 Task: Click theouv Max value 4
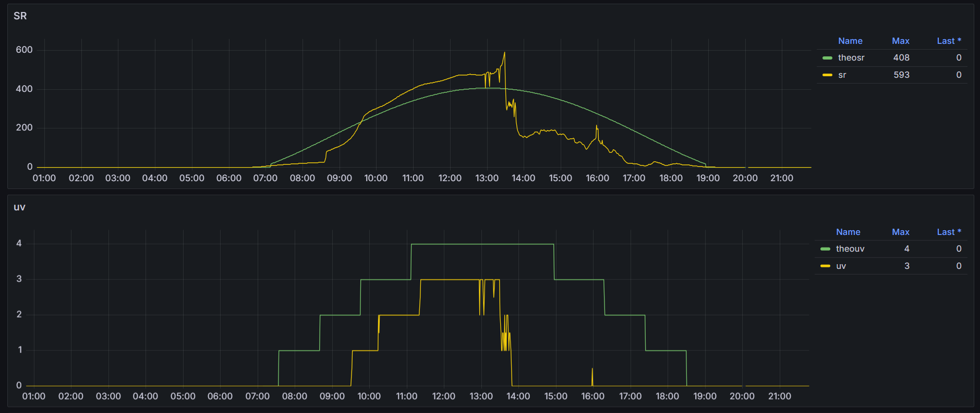tap(907, 249)
